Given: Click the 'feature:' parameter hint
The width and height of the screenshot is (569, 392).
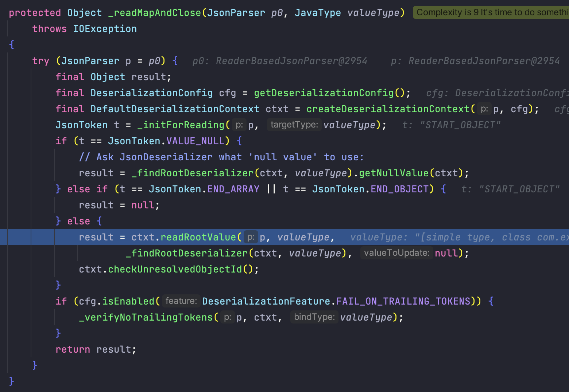Looking at the screenshot, I should 181,301.
